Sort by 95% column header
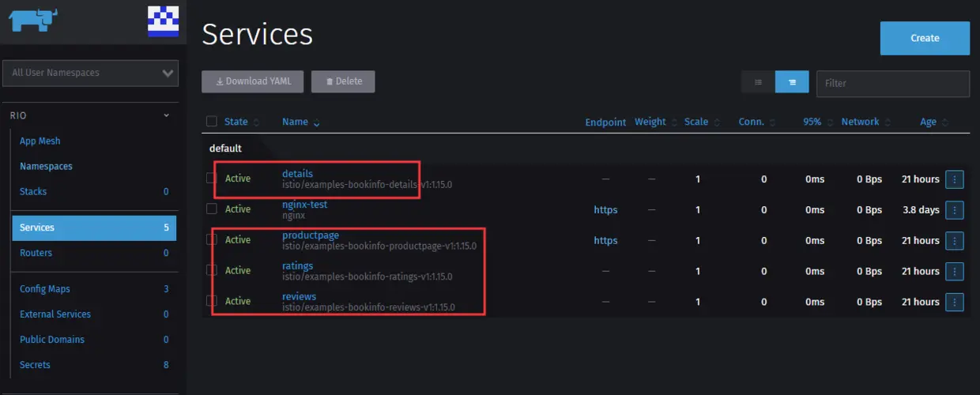Viewport: 980px width, 395px height. coord(812,122)
